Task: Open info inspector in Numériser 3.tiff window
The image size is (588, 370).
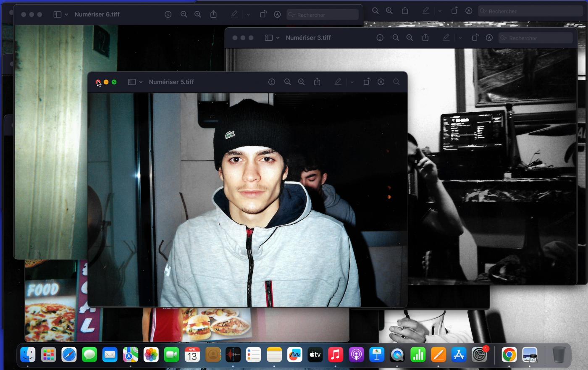Action: (x=380, y=38)
